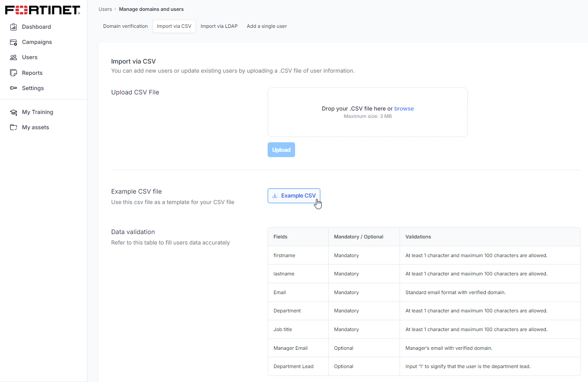The width and height of the screenshot is (588, 382).
Task: Open the Campaigns section via its icon
Action: (x=13, y=42)
